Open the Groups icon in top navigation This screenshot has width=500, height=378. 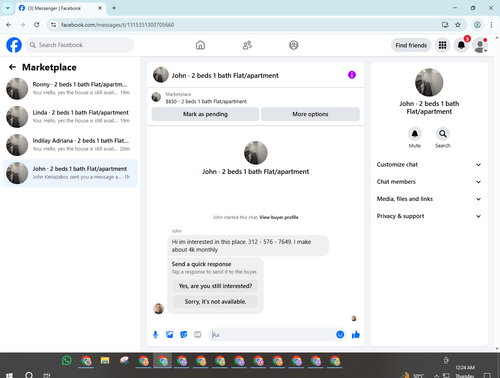pos(294,45)
